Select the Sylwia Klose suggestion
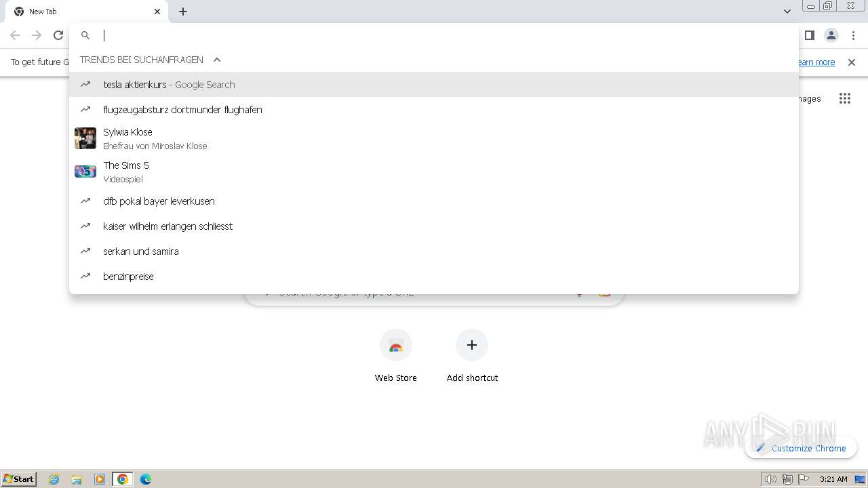Screen dimensions: 868x488 pyautogui.click(x=434, y=138)
